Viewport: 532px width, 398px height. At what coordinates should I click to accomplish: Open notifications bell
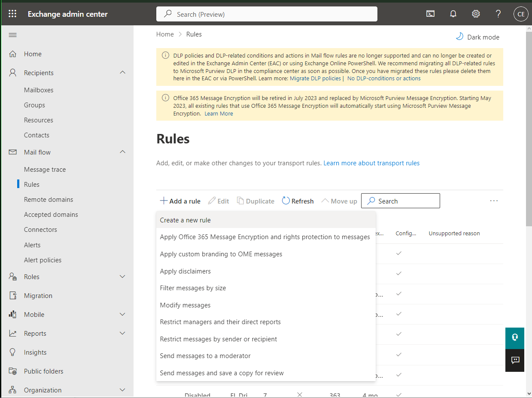pos(453,14)
